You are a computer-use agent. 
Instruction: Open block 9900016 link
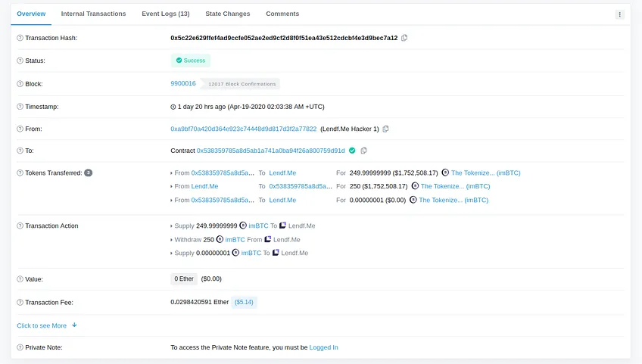click(183, 83)
